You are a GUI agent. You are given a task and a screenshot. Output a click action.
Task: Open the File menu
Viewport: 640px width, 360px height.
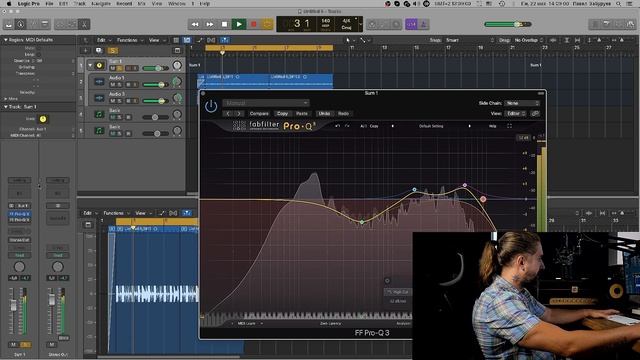point(49,4)
